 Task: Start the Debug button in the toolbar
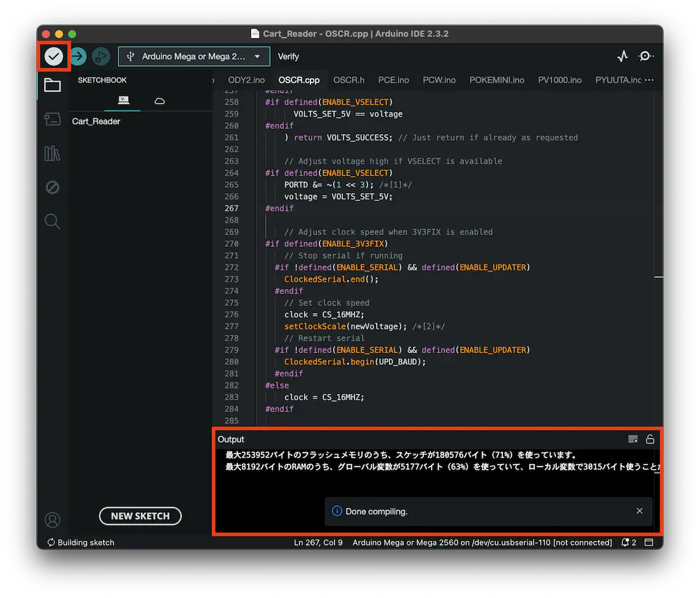100,56
